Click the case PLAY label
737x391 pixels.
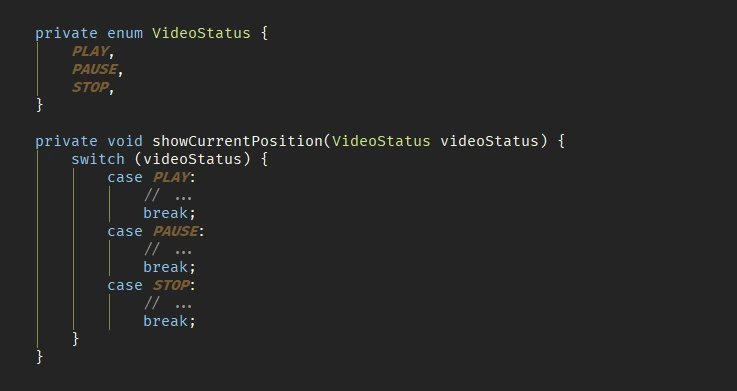coord(151,177)
